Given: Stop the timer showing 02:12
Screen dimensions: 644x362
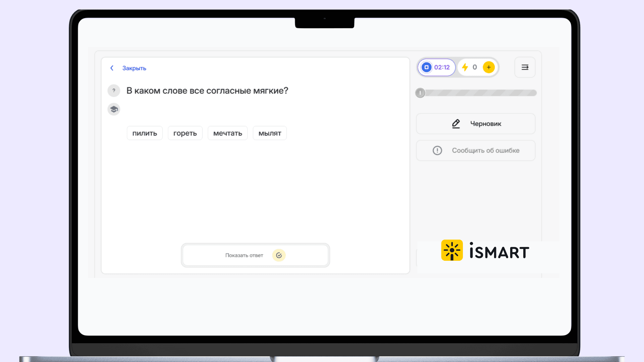Looking at the screenshot, I should tap(426, 67).
